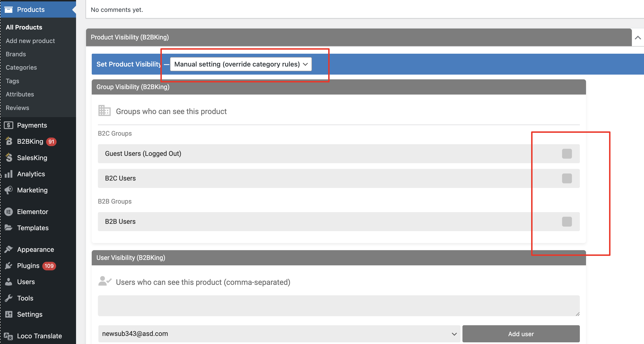Open Analytics bar chart icon
The height and width of the screenshot is (344, 644).
point(9,174)
